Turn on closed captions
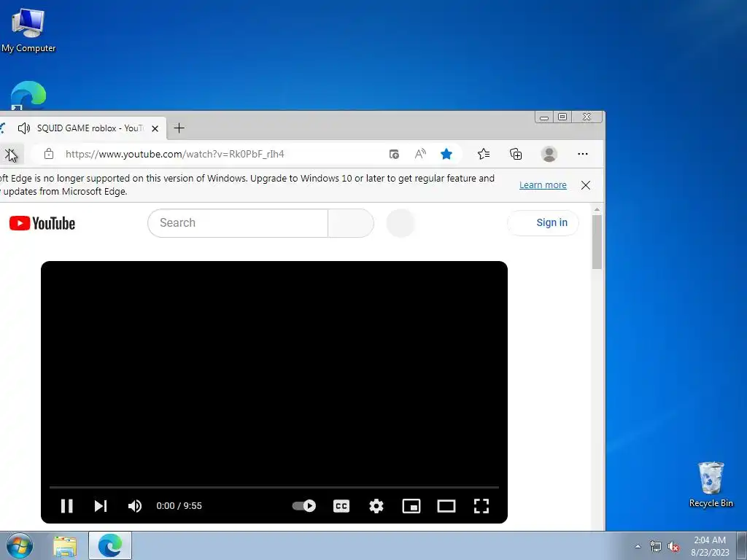 (341, 506)
